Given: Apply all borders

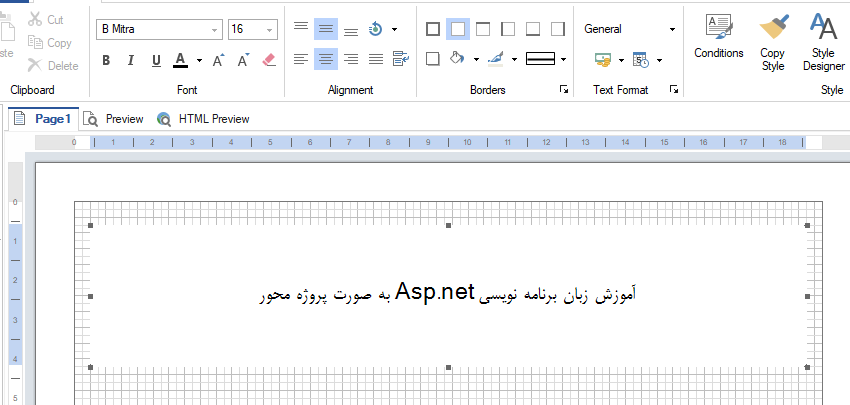Looking at the screenshot, I should (x=433, y=29).
